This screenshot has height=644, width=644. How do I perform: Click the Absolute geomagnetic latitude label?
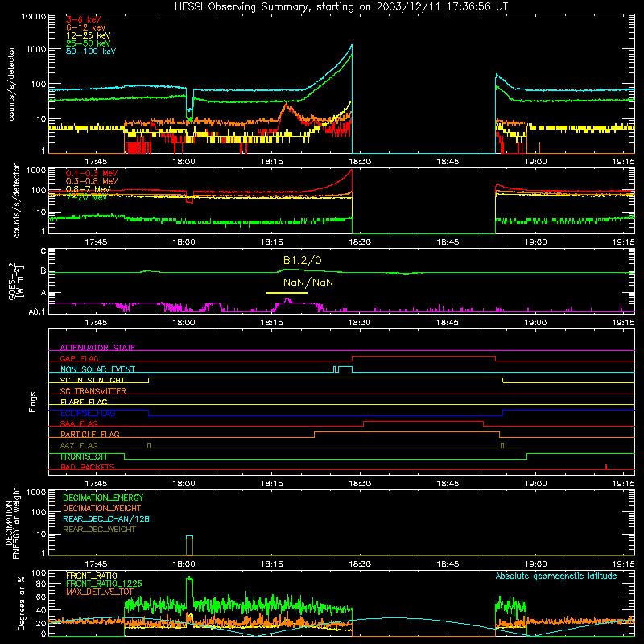coord(556,576)
